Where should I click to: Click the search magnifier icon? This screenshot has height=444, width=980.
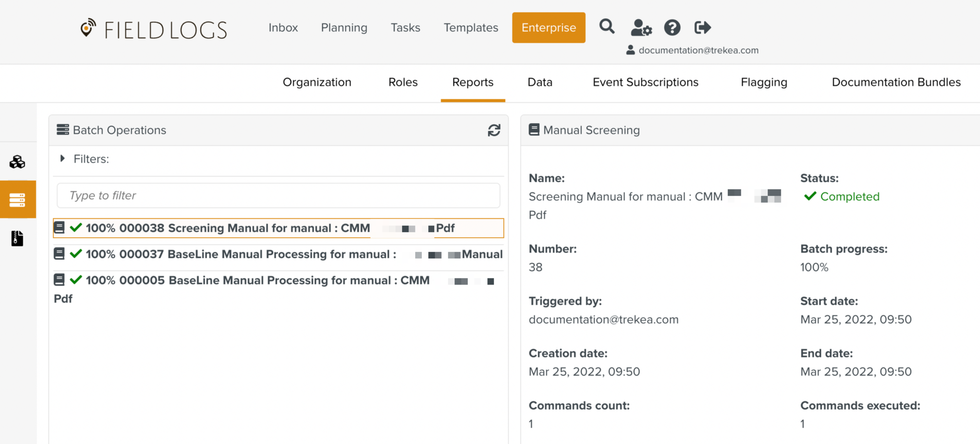607,27
